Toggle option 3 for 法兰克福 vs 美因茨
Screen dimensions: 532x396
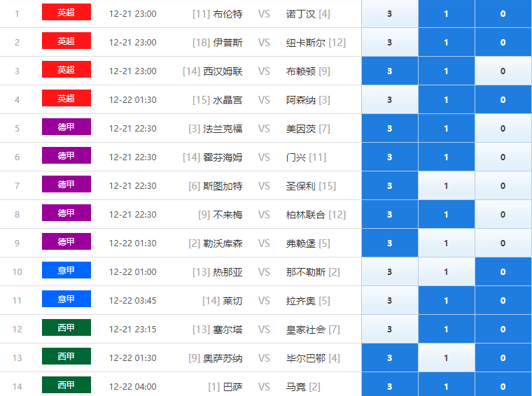click(390, 128)
